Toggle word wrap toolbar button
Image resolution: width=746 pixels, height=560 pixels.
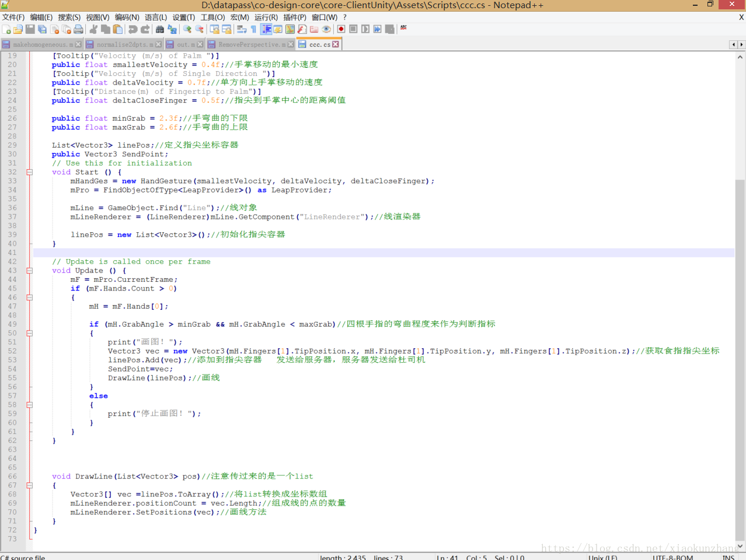pos(242,29)
